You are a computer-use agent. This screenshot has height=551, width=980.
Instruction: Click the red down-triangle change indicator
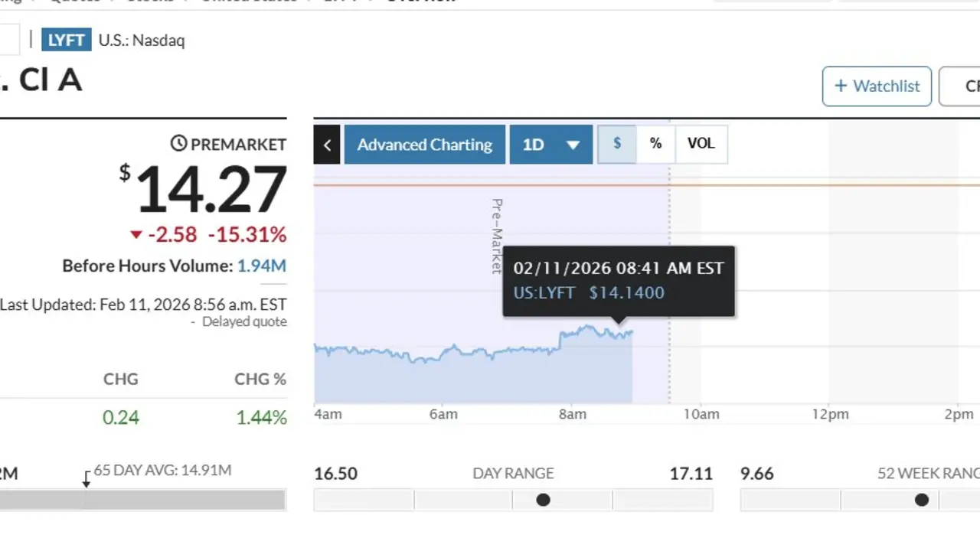[x=136, y=235]
